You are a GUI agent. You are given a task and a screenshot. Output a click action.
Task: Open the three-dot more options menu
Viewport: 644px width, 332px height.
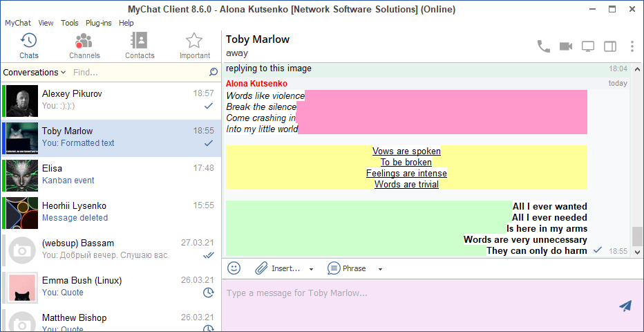[x=632, y=46]
